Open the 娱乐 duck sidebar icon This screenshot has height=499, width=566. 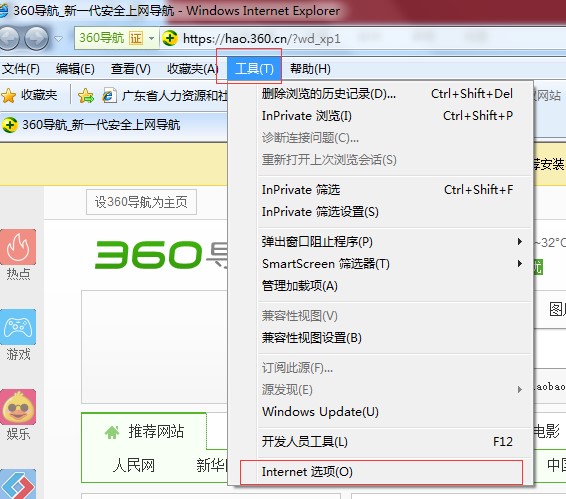click(x=18, y=407)
